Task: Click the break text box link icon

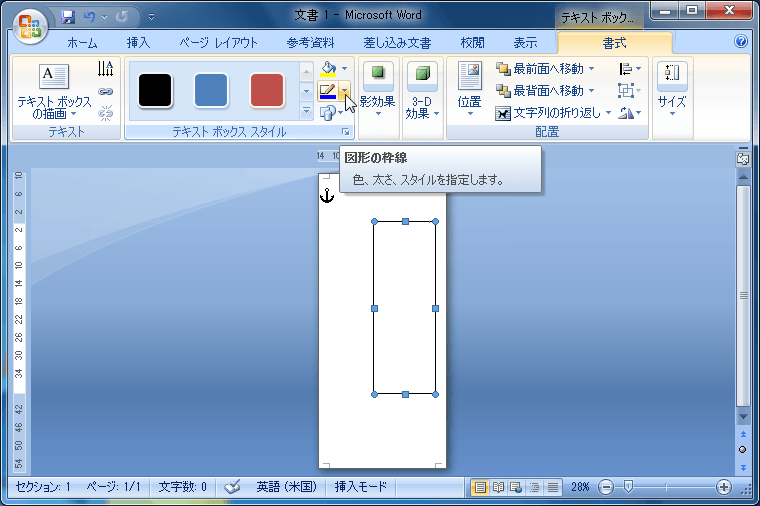Action: click(105, 113)
